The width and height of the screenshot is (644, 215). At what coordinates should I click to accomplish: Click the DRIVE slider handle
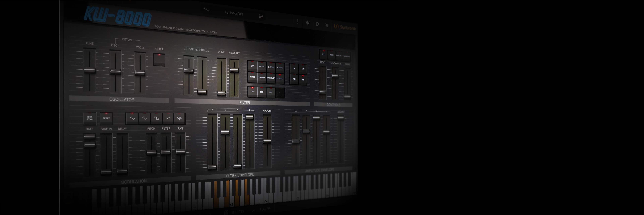[x=222, y=93]
